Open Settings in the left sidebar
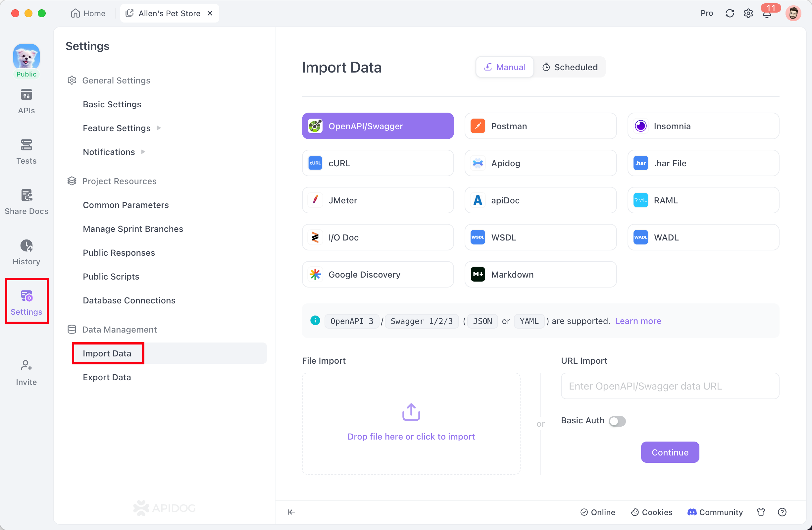The height and width of the screenshot is (530, 812). 26,302
